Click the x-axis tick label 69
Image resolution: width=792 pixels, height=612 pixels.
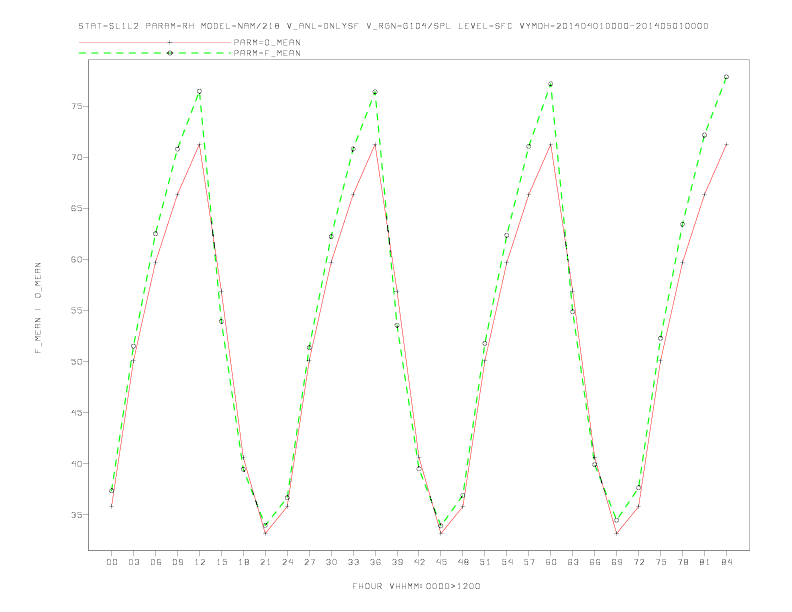point(617,562)
